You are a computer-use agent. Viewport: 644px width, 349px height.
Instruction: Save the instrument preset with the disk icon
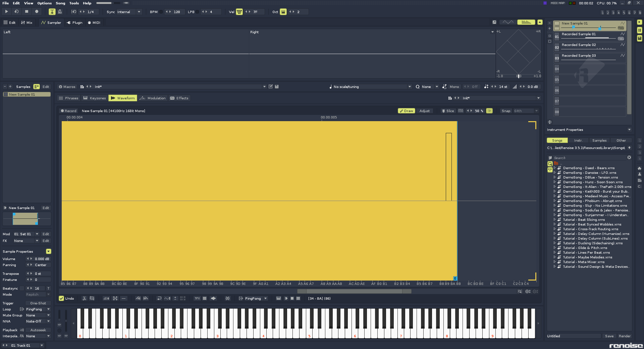coord(277,87)
